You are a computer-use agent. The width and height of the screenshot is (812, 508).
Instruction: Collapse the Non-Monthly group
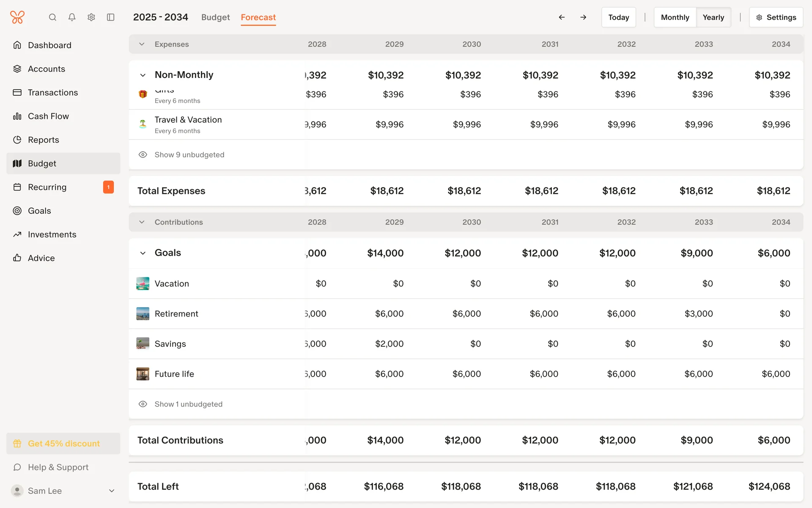(x=143, y=75)
